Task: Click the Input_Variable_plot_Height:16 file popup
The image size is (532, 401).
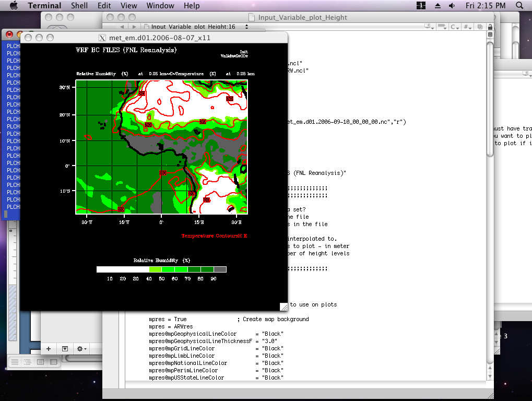Action: pyautogui.click(x=193, y=27)
